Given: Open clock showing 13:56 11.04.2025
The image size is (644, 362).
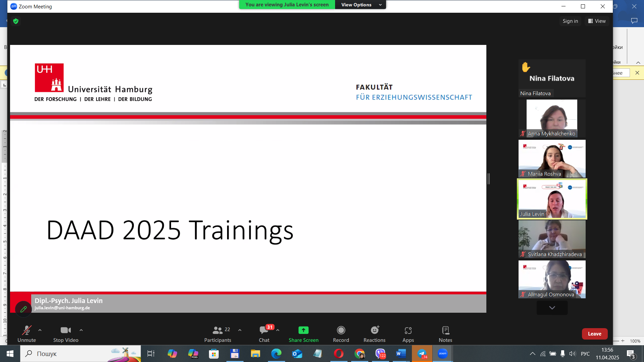Looking at the screenshot, I should pos(607,354).
